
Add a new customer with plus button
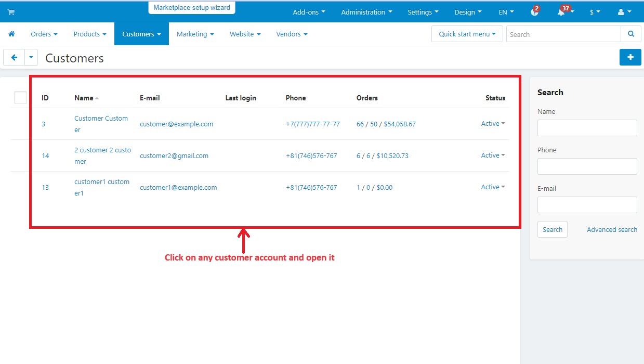[x=630, y=57]
